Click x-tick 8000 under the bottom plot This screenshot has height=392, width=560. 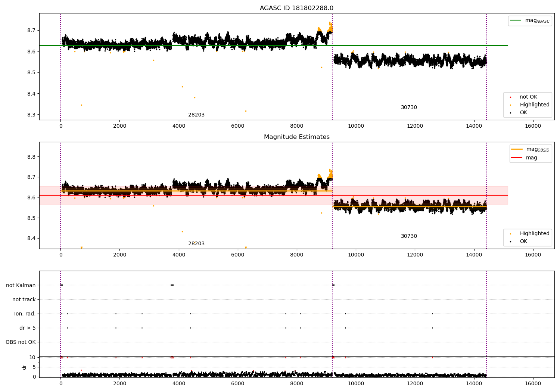click(297, 384)
